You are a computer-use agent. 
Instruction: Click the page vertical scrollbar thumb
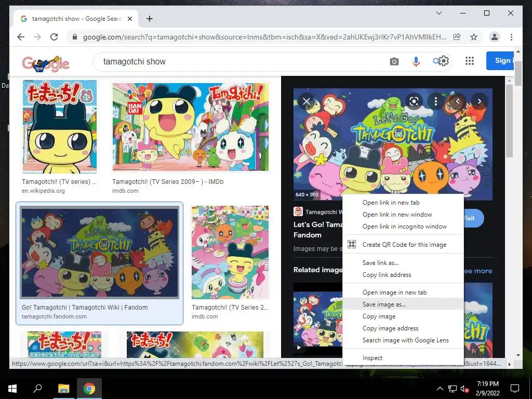click(x=518, y=73)
